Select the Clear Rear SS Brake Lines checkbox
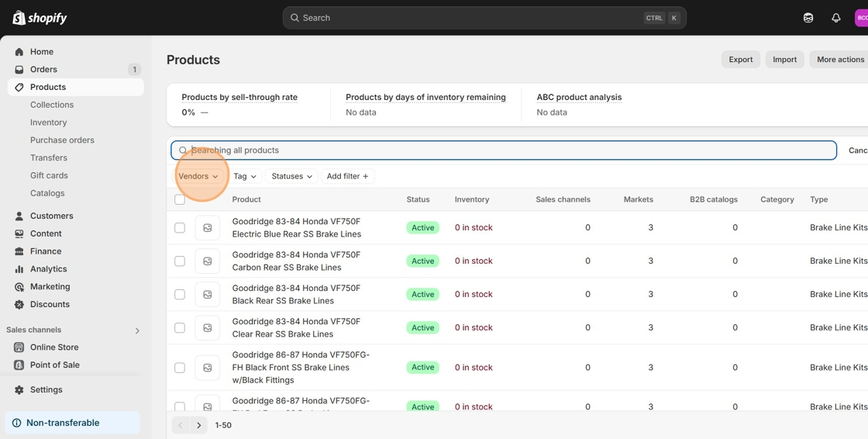This screenshot has height=439, width=868. 180,327
